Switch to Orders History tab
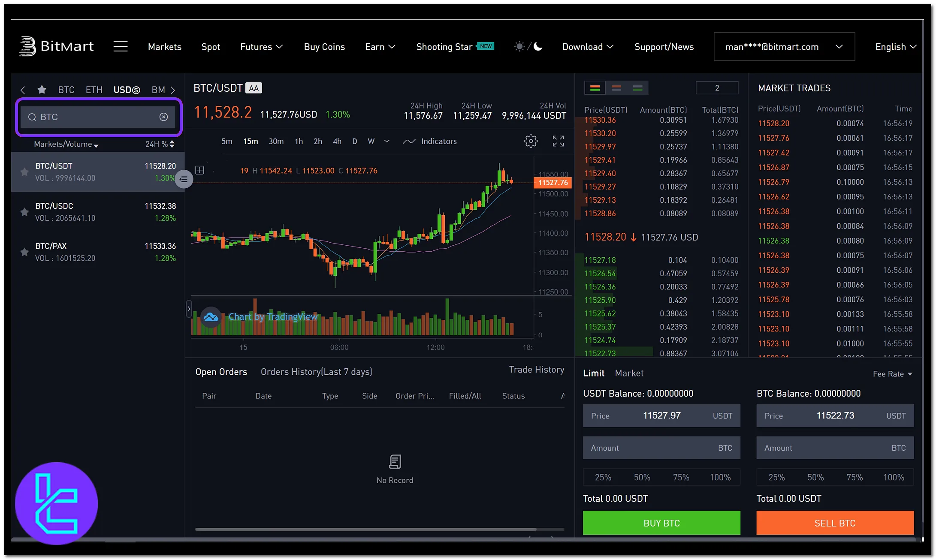Viewport: 936px width, 560px height. tap(316, 372)
